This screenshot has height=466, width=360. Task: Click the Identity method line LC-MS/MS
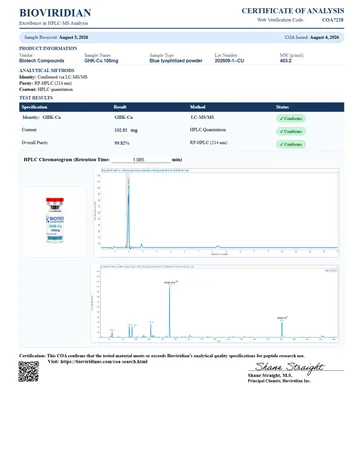coord(53,77)
